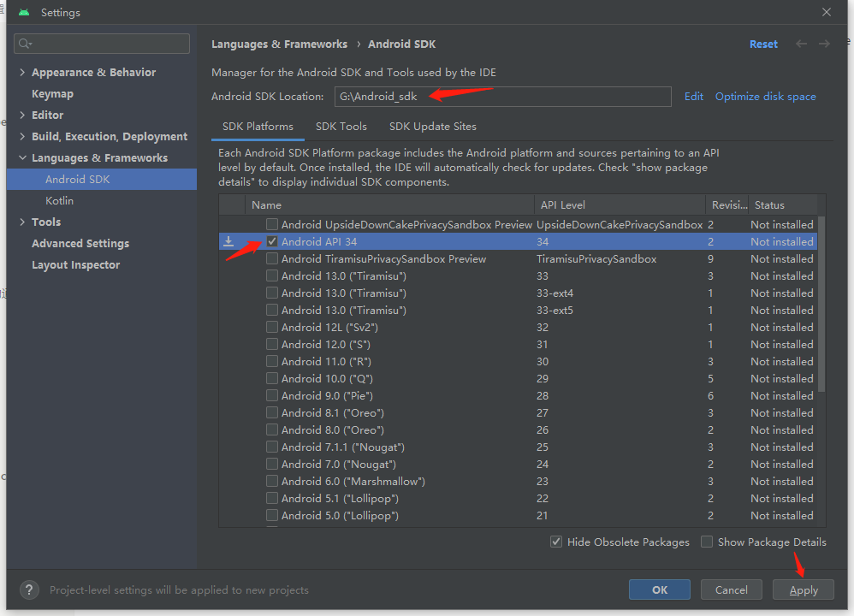Viewport: 854px width, 616px height.
Task: Select the Android 7.1.1 ("Nougat") row
Action: coord(518,447)
